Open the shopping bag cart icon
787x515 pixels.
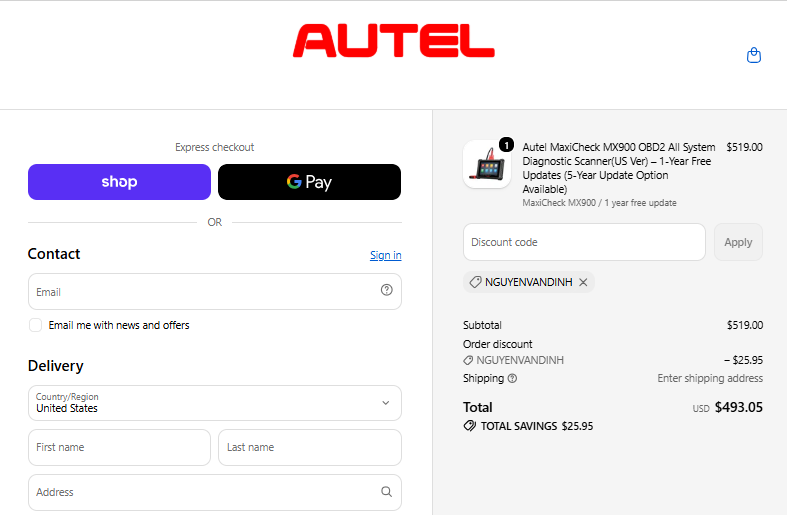click(754, 55)
